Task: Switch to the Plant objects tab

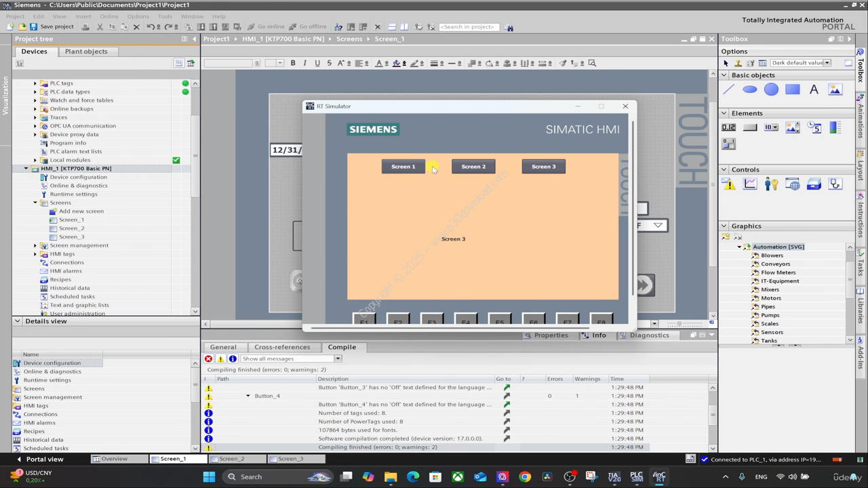Action: (86, 52)
